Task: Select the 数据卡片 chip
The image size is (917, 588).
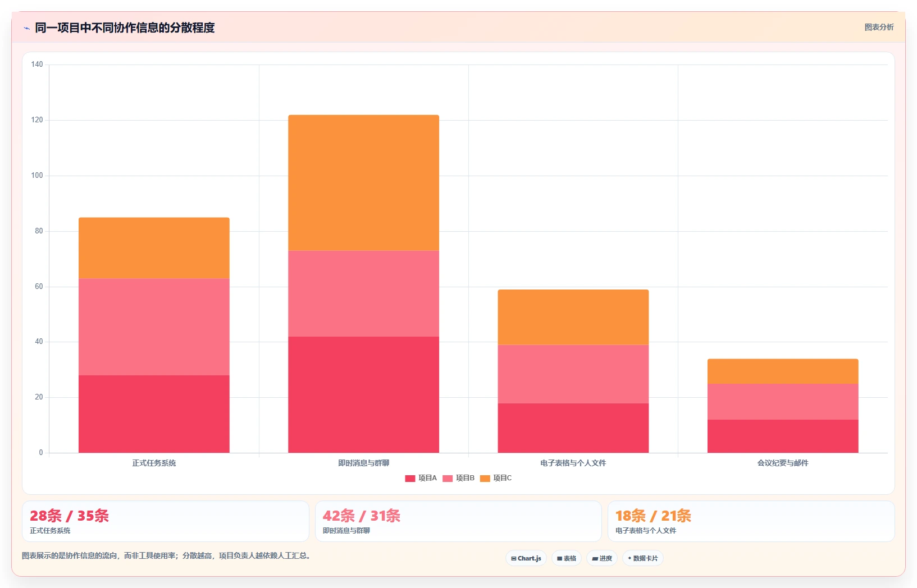Action: coord(643,558)
